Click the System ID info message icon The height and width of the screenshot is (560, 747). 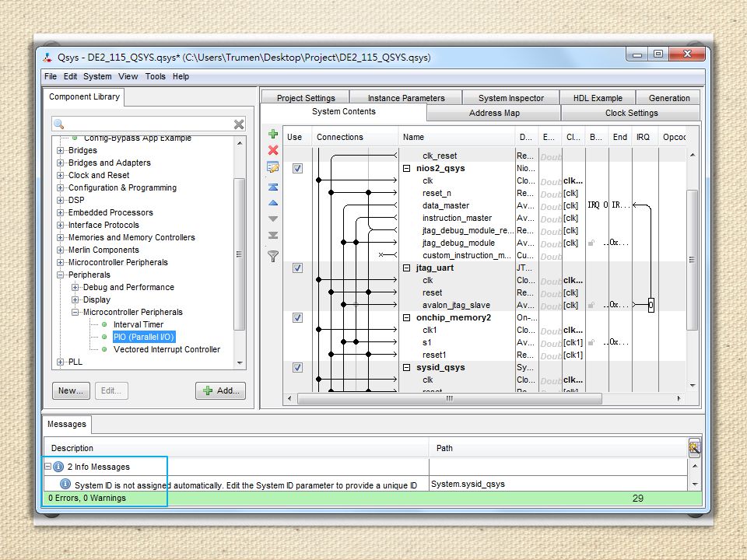pyautogui.click(x=65, y=484)
